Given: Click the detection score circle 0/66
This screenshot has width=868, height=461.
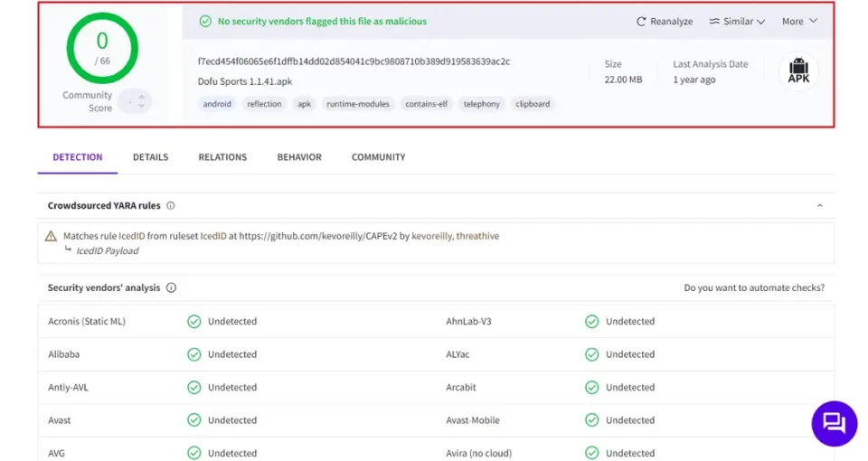Looking at the screenshot, I should pos(102,48).
